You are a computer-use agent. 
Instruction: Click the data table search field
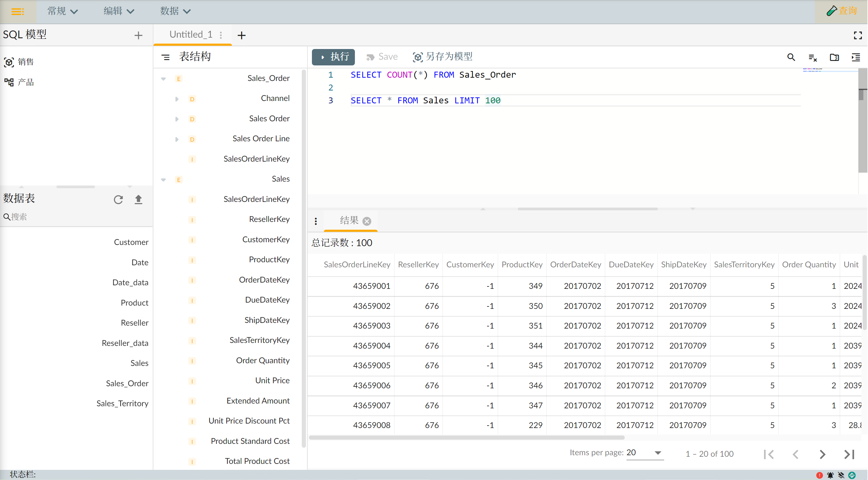click(78, 217)
